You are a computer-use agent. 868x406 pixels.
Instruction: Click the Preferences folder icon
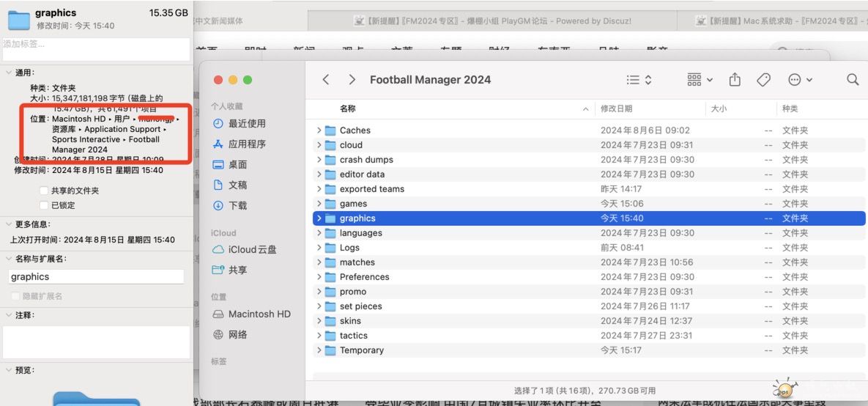(x=330, y=277)
